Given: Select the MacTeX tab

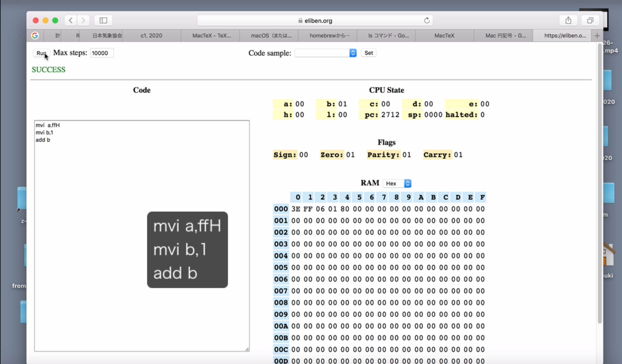Looking at the screenshot, I should [444, 36].
